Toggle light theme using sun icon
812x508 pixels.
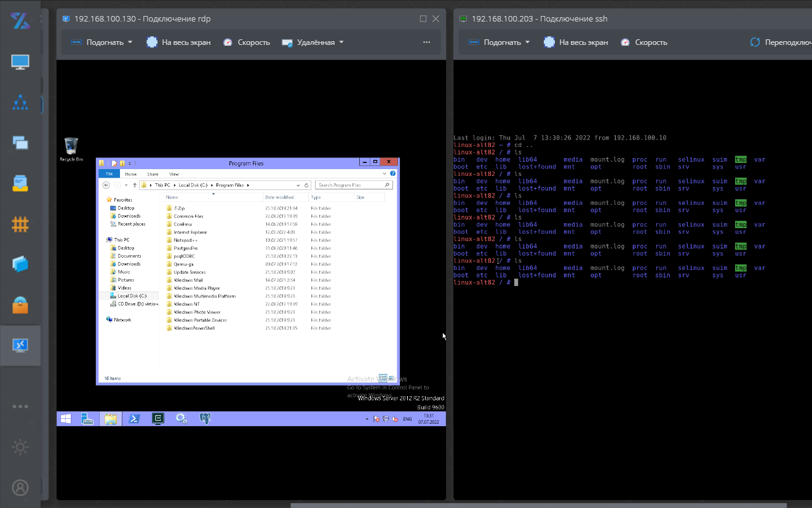[20, 447]
